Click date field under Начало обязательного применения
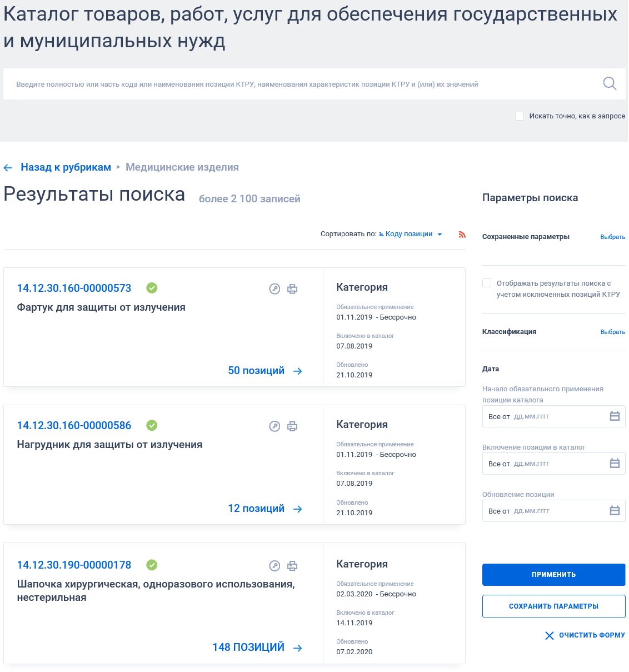629x672 pixels. pos(554,416)
